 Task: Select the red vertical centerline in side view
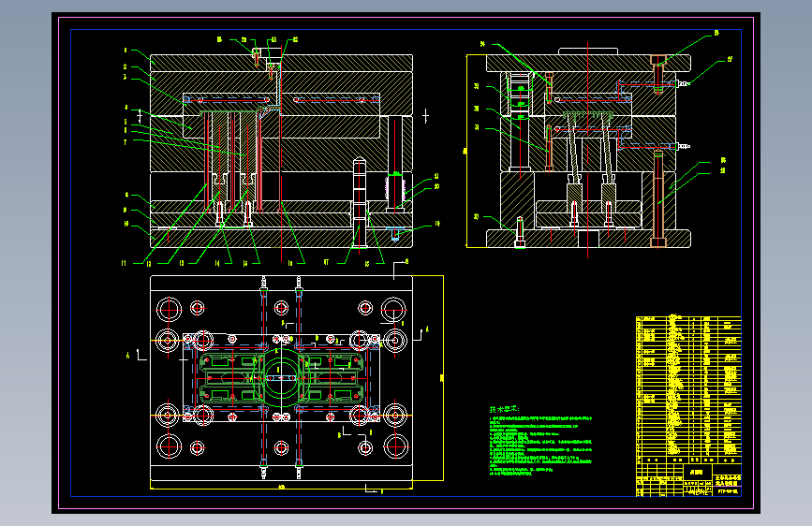[x=587, y=150]
